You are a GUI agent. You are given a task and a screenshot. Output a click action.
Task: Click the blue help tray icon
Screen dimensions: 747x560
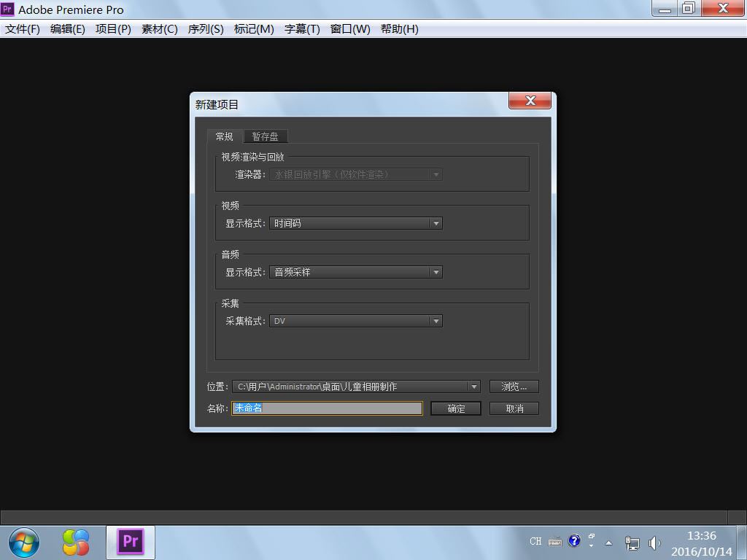(575, 540)
